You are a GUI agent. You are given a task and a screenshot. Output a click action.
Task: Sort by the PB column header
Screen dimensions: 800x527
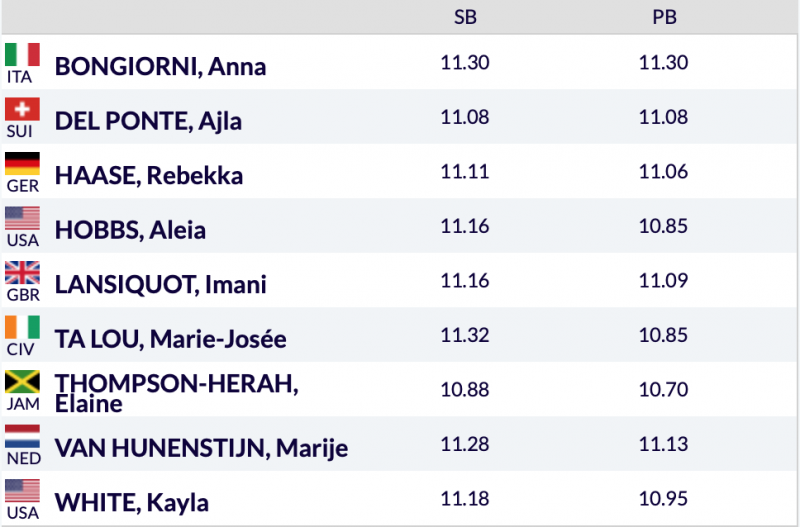pyautogui.click(x=663, y=17)
